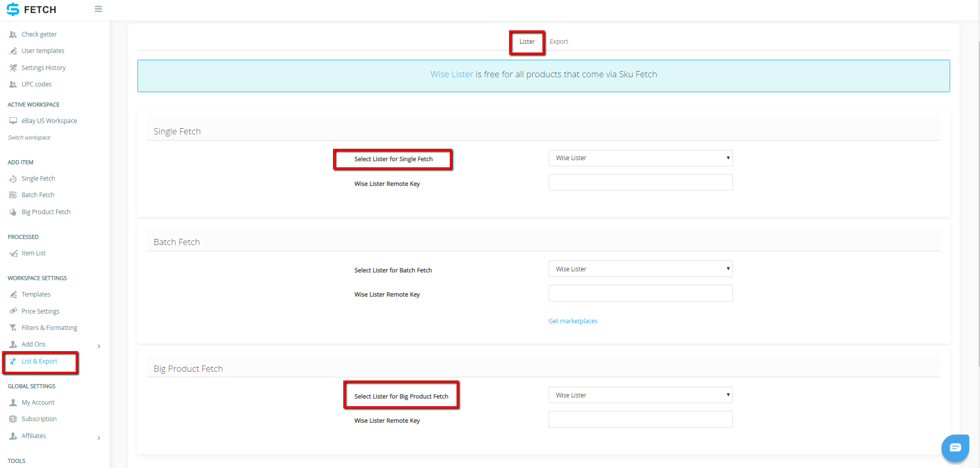Click the Subscription icon
Screen dimensions: 980x468
click(13, 419)
